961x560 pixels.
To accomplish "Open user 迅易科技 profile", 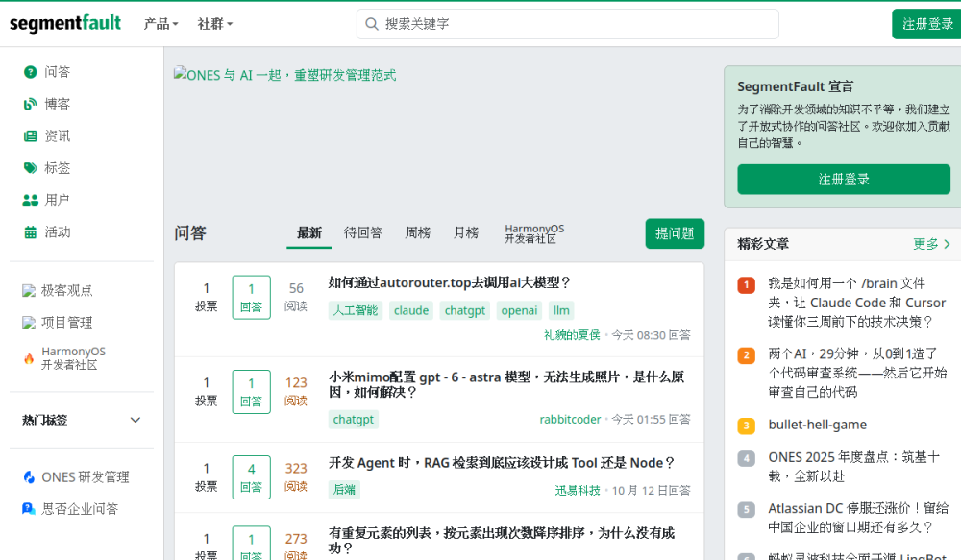I will click(x=578, y=491).
